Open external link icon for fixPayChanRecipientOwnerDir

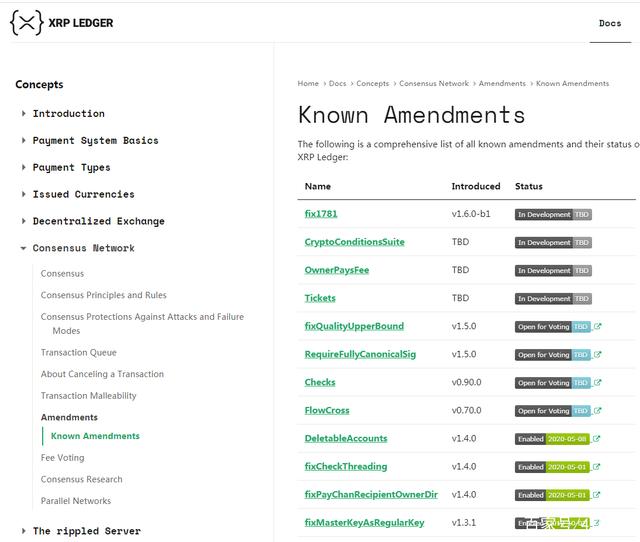point(596,495)
